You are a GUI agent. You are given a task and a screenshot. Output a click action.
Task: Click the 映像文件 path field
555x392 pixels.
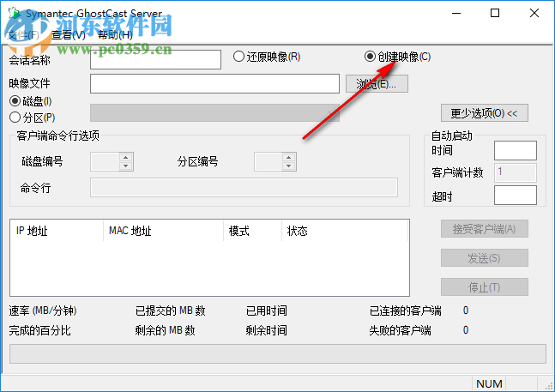[214, 83]
